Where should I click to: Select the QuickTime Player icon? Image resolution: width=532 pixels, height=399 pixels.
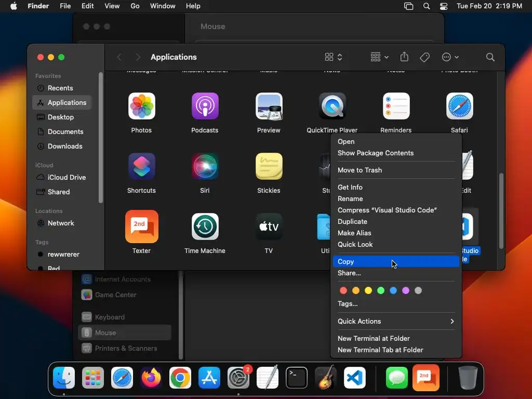pyautogui.click(x=332, y=106)
